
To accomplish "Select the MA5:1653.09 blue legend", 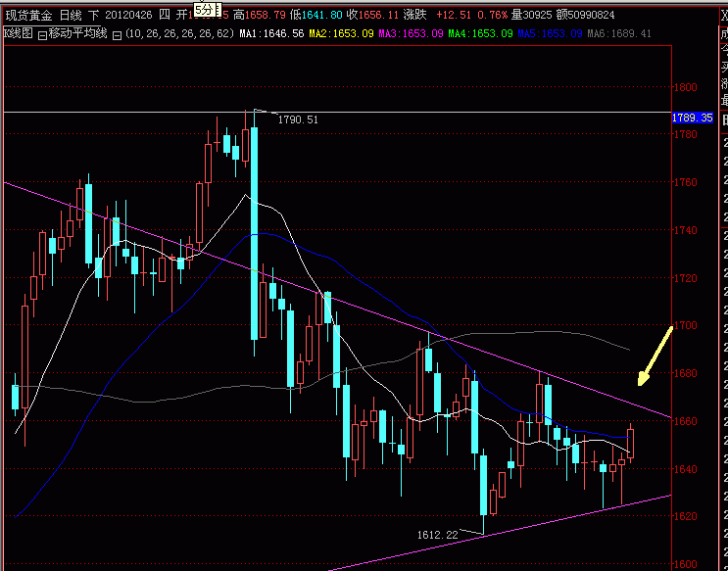I will (550, 34).
